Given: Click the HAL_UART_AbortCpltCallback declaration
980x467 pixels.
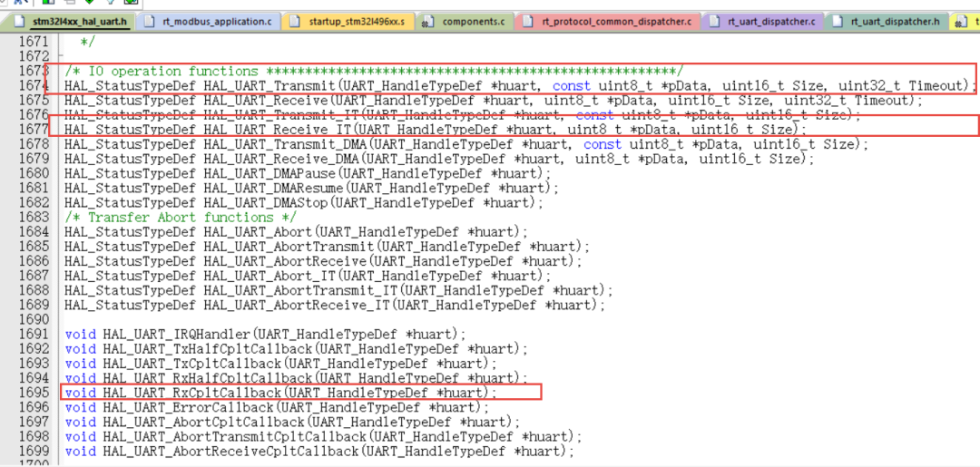Looking at the screenshot, I should click(x=292, y=422).
